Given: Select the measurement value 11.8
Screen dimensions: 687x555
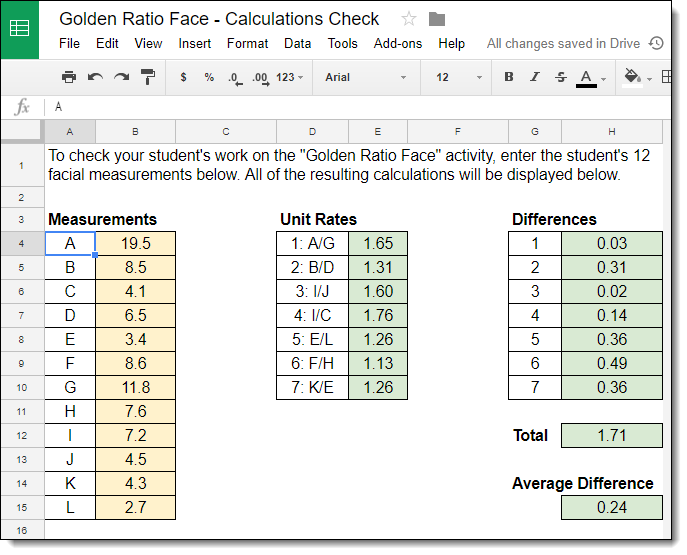Looking at the screenshot, I should coord(135,387).
